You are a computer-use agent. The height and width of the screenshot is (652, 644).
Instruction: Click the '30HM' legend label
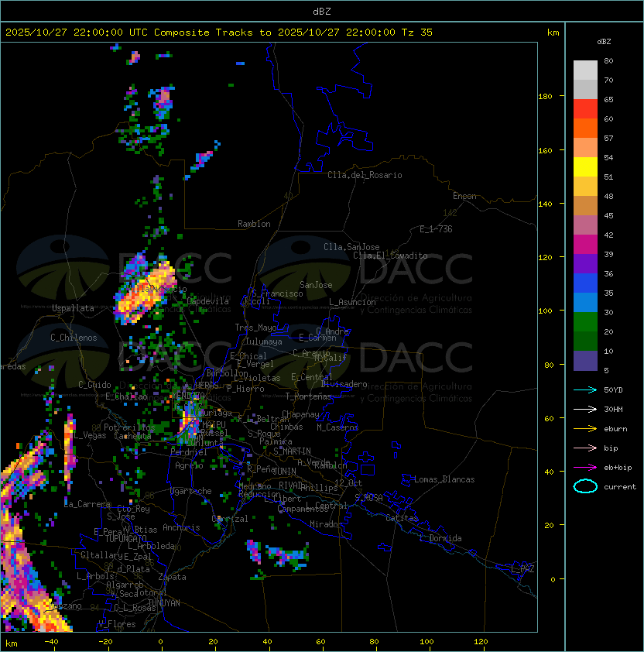click(x=613, y=410)
